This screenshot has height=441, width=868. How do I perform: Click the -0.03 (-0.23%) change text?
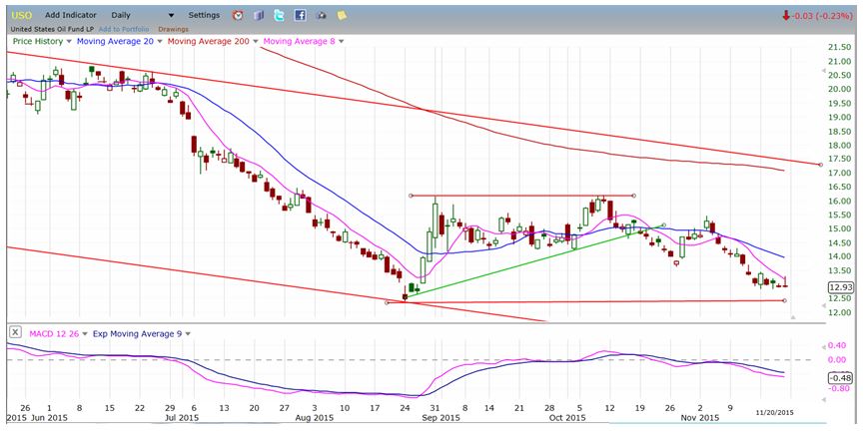[x=822, y=16]
